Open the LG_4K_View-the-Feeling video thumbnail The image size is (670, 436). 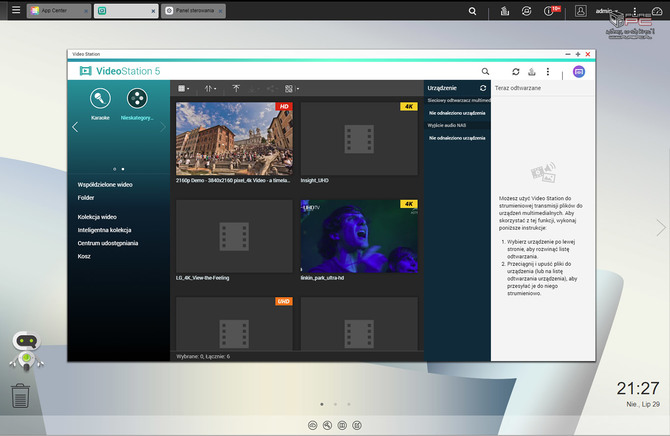[234, 236]
